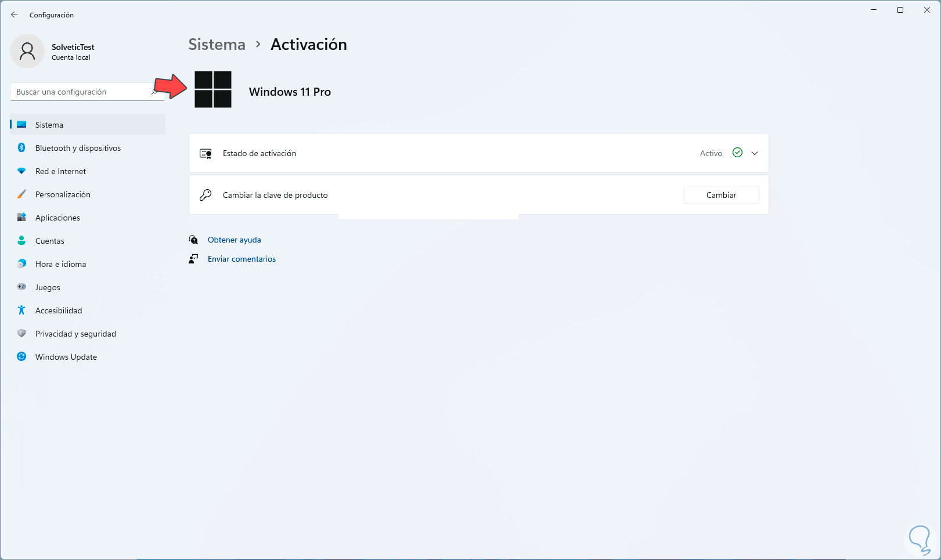The height and width of the screenshot is (560, 941).
Task: Click Cambiar la clave de producto label
Action: tap(275, 195)
